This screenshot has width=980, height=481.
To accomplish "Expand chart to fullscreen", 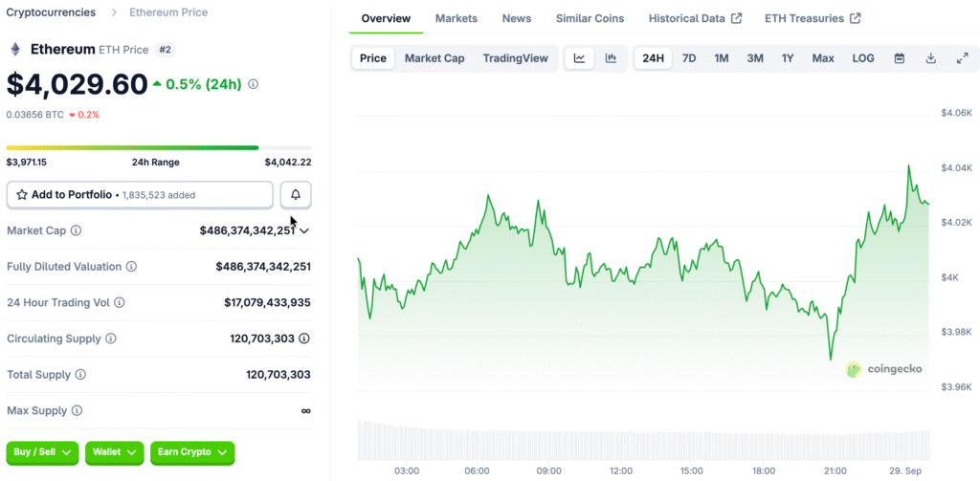I will [962, 58].
